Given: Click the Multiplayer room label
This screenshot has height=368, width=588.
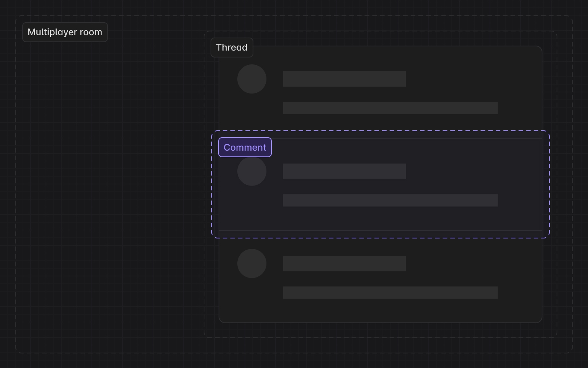Looking at the screenshot, I should pyautogui.click(x=65, y=32).
